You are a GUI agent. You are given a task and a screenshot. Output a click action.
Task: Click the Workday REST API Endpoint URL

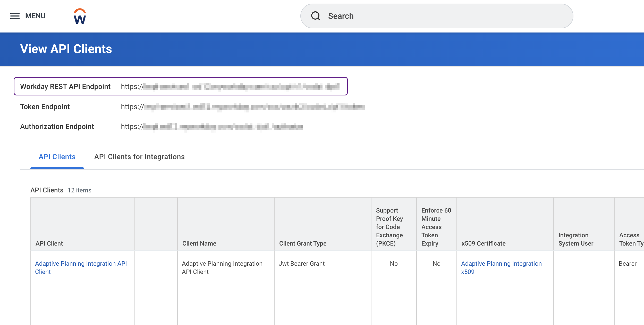[x=230, y=87]
